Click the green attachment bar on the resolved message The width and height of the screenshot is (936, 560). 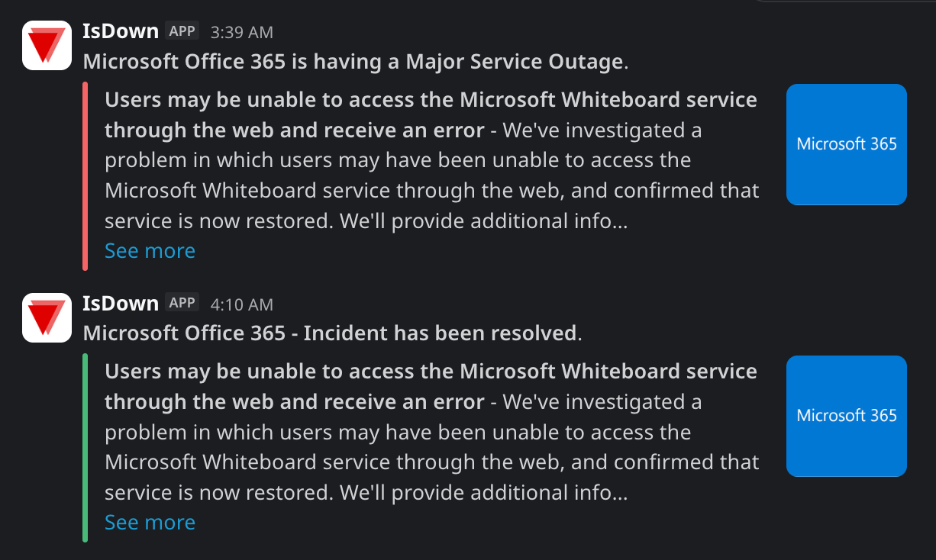click(x=86, y=448)
